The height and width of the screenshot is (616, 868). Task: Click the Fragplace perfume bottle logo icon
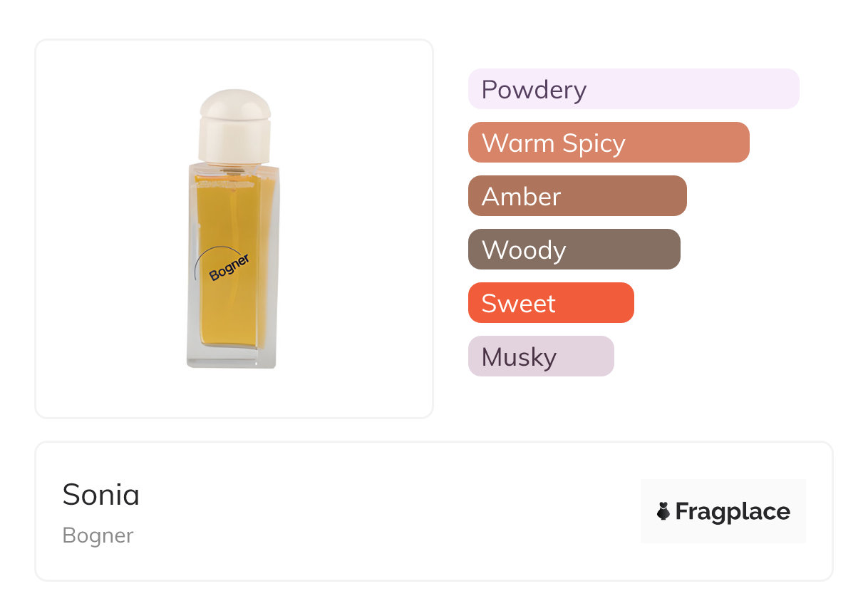[663, 511]
